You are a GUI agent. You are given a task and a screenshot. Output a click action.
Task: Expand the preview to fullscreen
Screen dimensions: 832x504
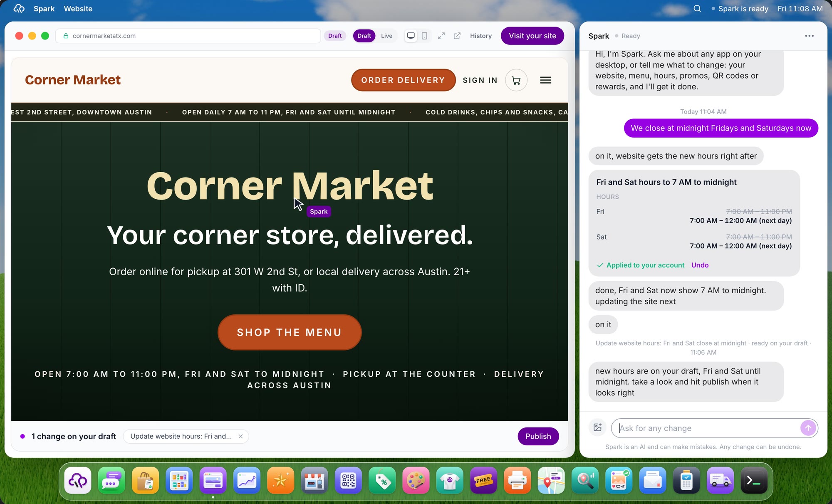(441, 36)
